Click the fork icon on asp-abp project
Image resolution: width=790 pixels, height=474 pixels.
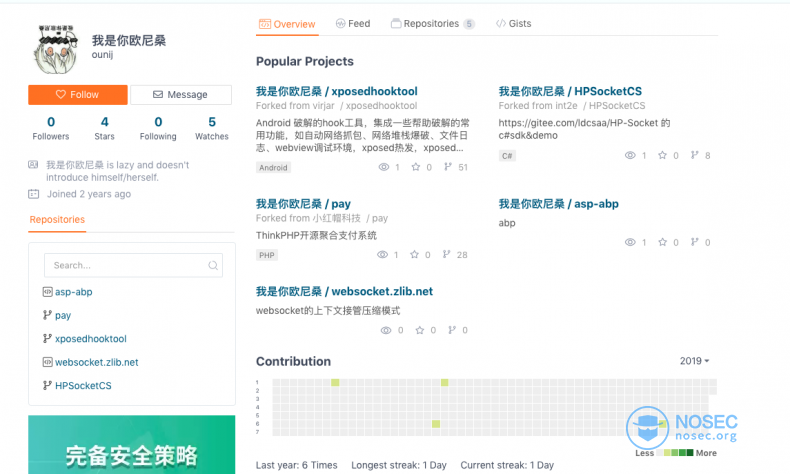pyautogui.click(x=694, y=242)
